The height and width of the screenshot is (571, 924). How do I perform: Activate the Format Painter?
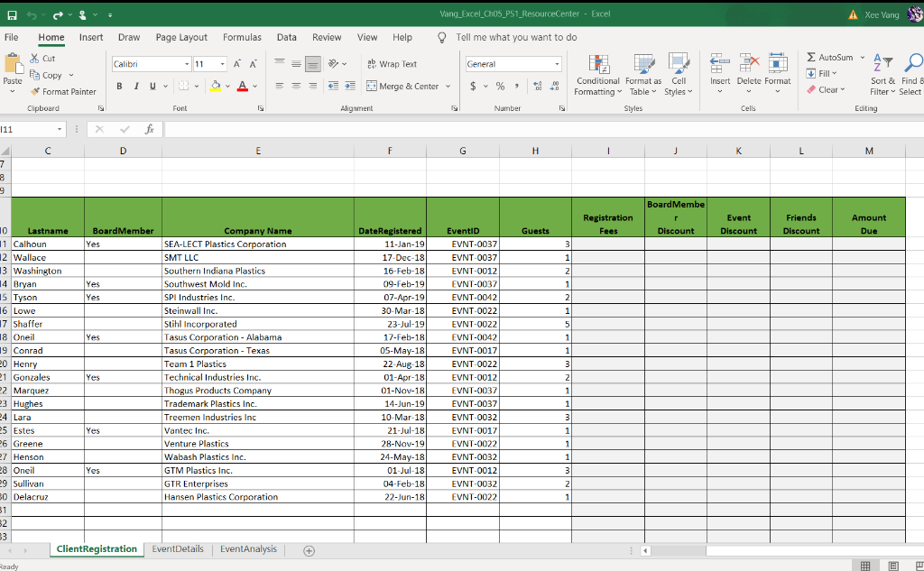(63, 91)
